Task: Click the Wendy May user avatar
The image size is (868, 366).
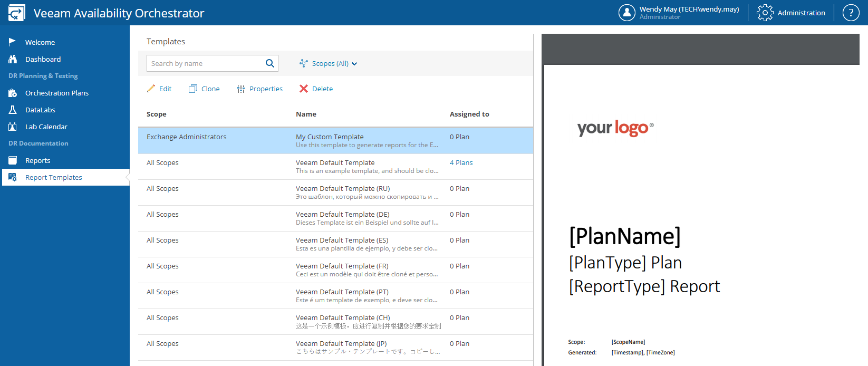Action: (x=626, y=13)
